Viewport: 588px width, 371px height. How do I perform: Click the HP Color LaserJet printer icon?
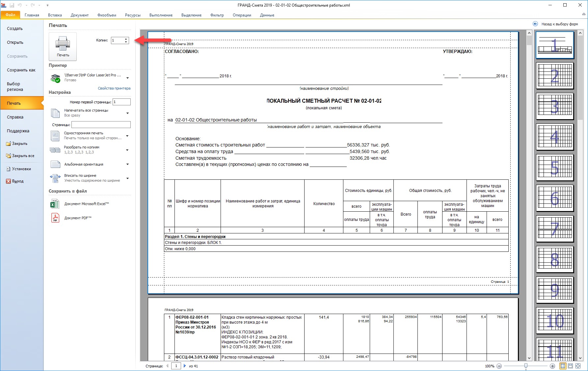coord(55,78)
